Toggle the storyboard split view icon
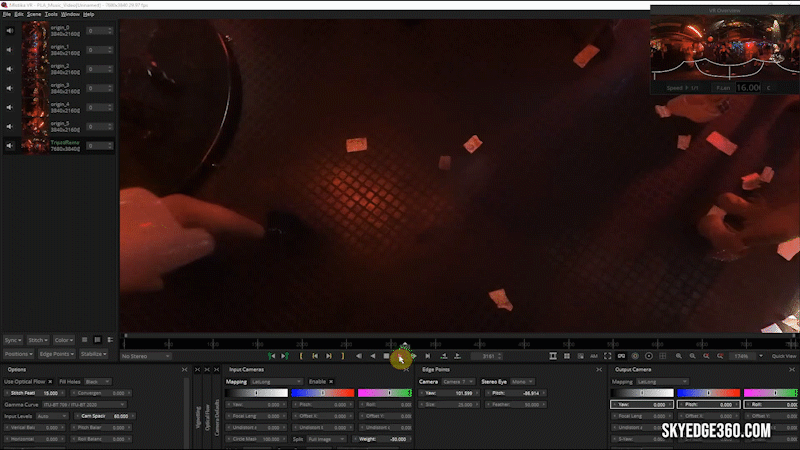Viewport: 800px width, 450px height. [x=553, y=356]
